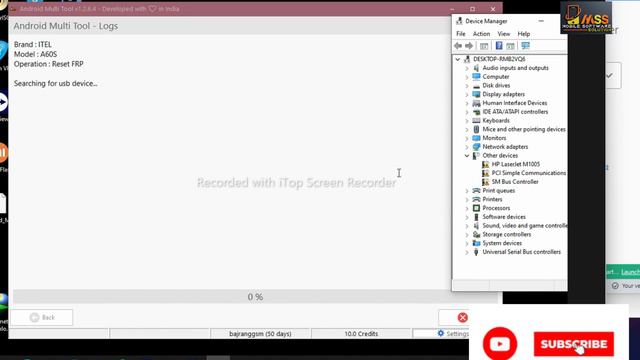Click the Universal Serial Bus controllers icon

[x=476, y=252]
